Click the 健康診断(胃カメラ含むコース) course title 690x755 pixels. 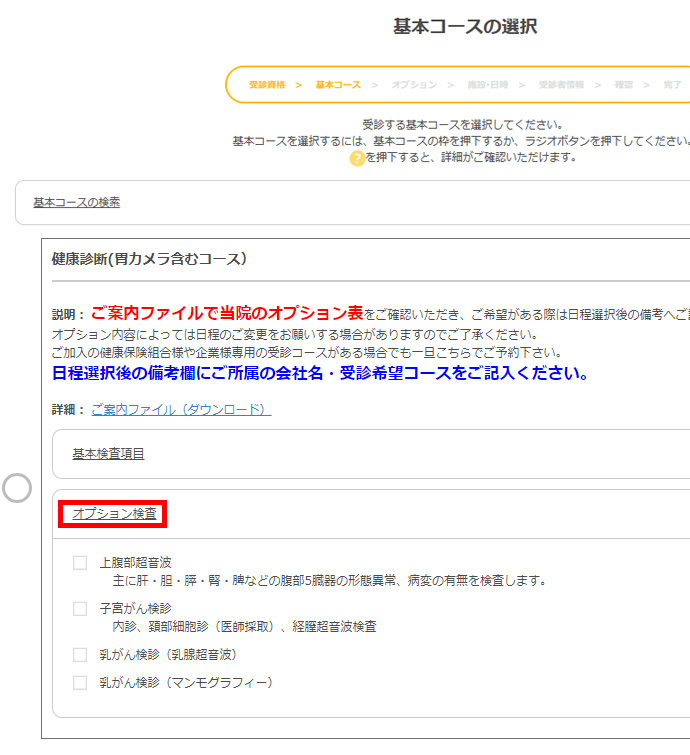tap(149, 259)
